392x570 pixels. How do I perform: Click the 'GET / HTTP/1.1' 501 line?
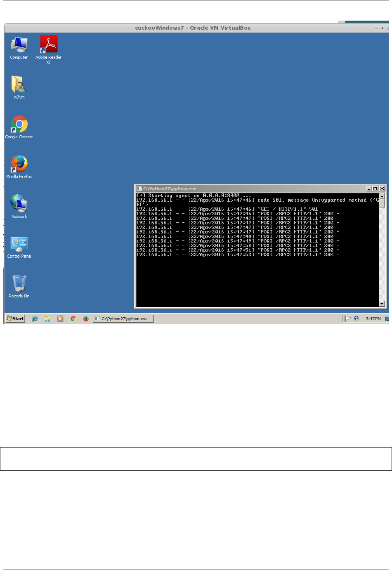click(x=230, y=209)
